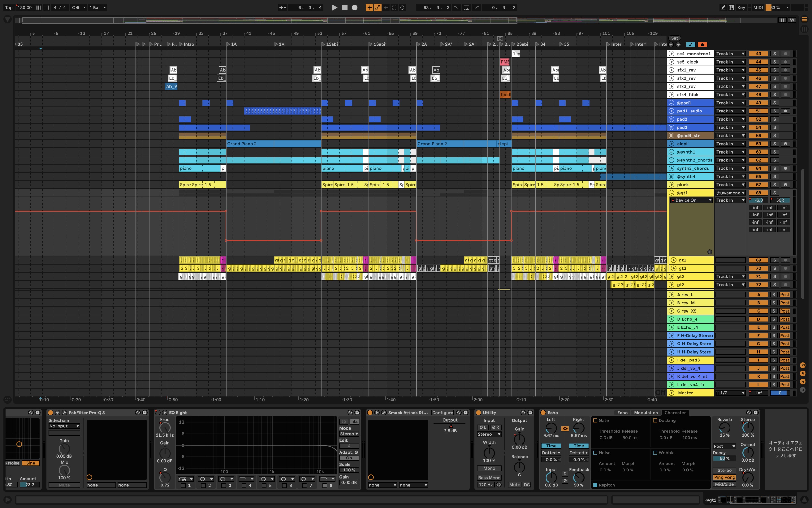Save preset icon on the Echo device
Screen dimensions: 812x508
tap(756, 413)
